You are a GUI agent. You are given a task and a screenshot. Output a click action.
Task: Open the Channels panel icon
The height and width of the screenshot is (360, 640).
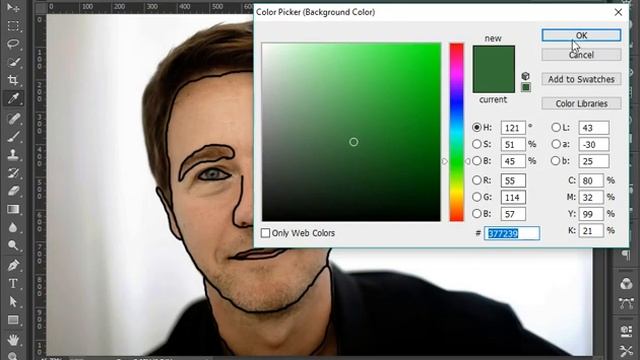(626, 284)
